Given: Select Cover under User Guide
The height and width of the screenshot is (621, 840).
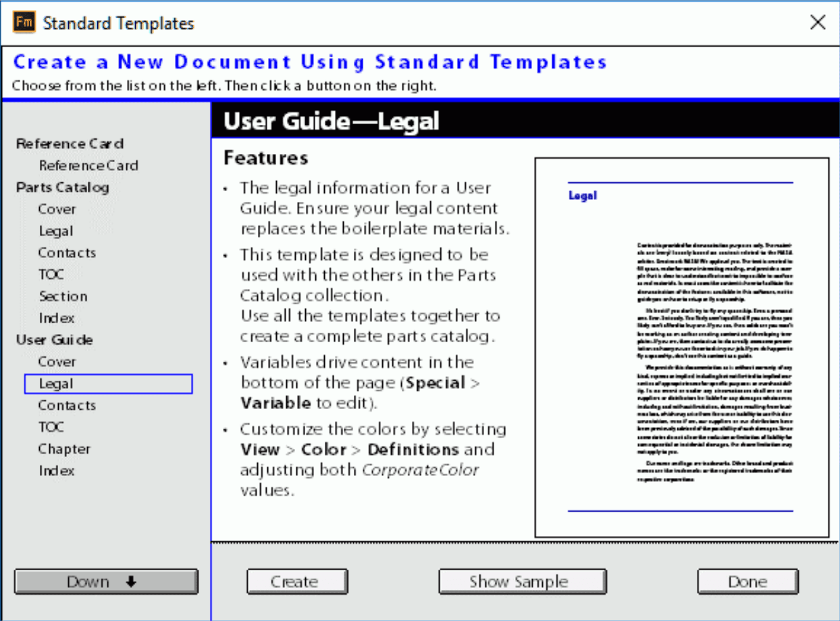Looking at the screenshot, I should tap(57, 362).
